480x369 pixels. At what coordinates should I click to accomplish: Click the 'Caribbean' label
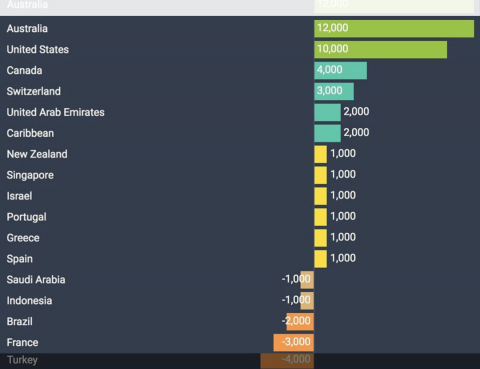30,133
